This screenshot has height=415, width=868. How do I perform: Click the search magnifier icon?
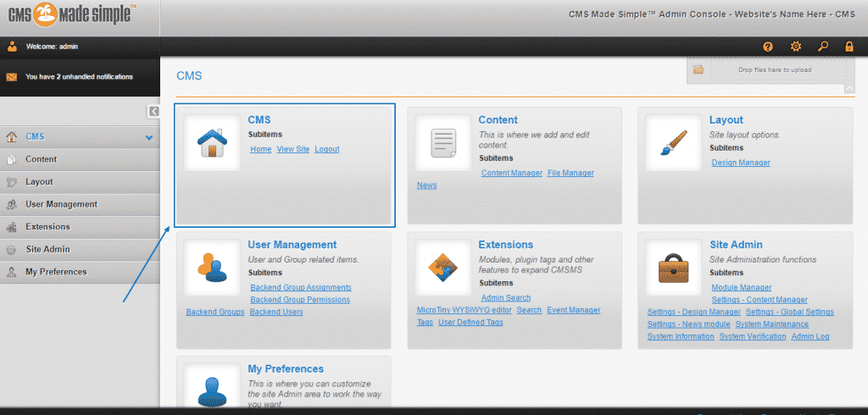coord(822,47)
